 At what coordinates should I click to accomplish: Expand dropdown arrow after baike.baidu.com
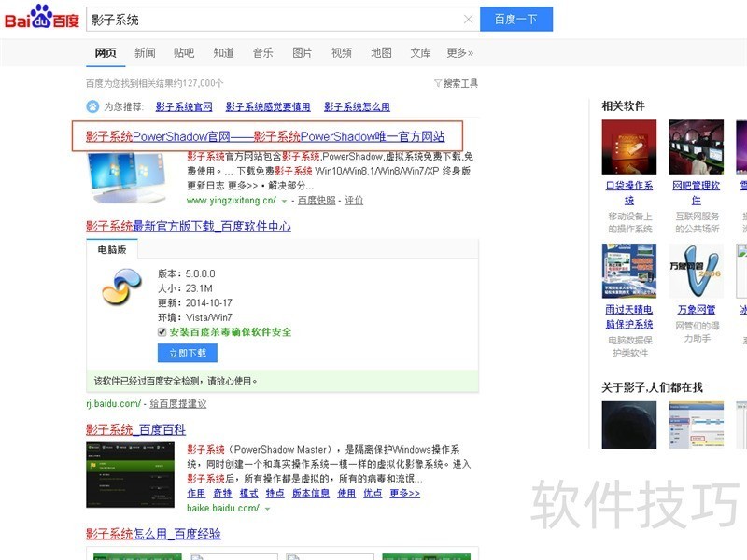[267, 509]
